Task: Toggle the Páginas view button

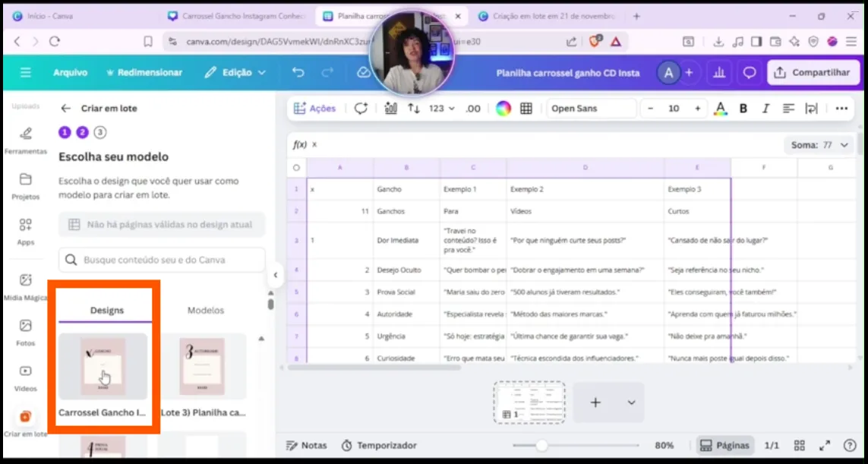Action: (x=725, y=445)
